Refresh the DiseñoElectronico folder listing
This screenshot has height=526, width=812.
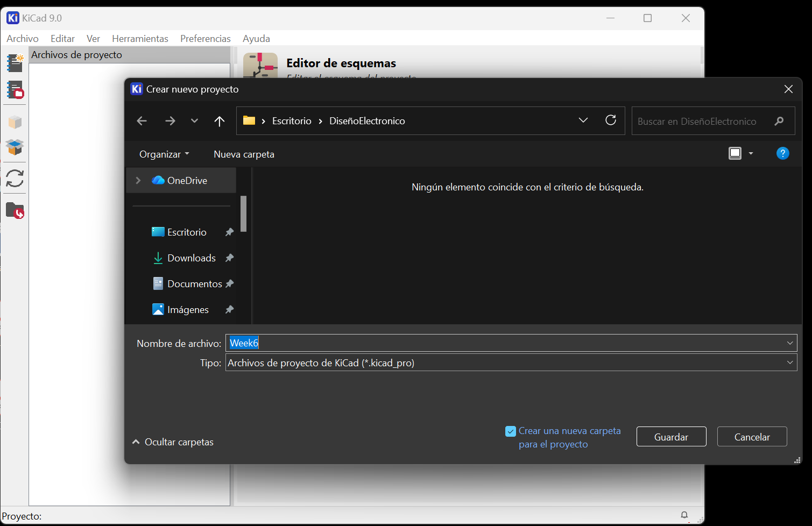(x=611, y=120)
